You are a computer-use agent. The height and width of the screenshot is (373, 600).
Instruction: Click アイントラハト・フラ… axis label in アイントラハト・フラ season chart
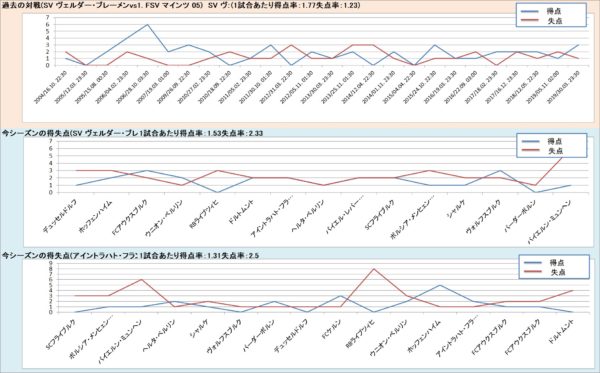(x=457, y=337)
